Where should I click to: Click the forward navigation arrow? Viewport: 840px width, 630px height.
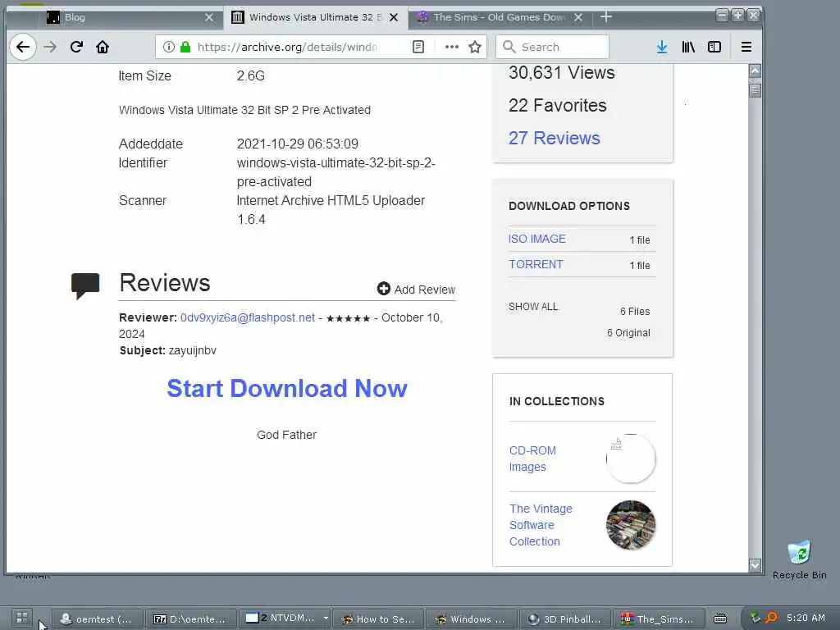50,47
